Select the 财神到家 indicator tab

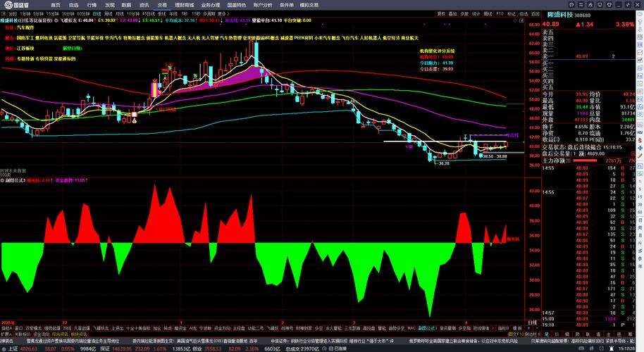click(x=304, y=328)
